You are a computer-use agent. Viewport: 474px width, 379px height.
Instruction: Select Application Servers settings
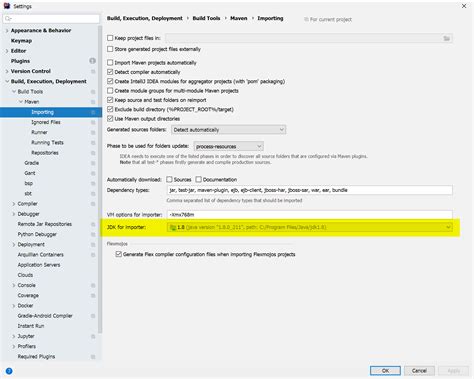click(39, 265)
